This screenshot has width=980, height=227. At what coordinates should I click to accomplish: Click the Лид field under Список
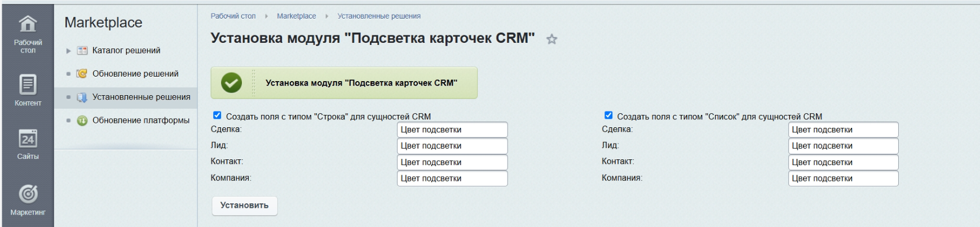pos(842,146)
